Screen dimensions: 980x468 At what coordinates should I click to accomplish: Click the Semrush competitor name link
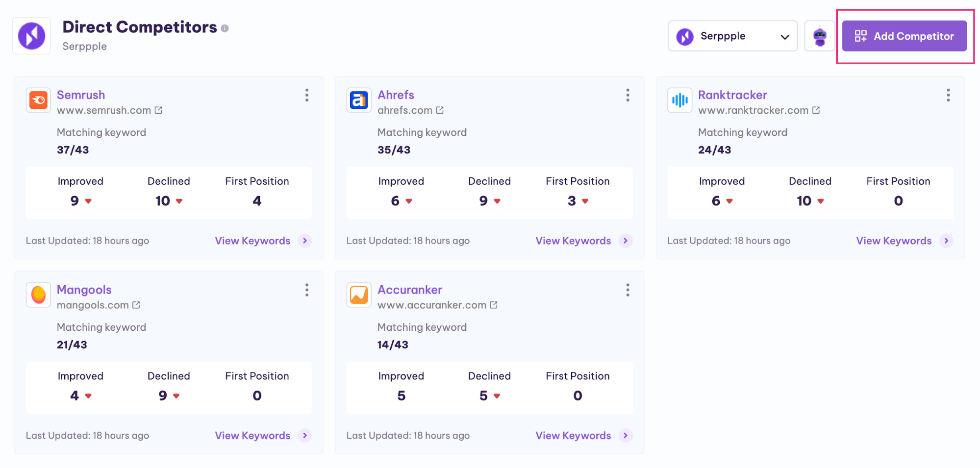(81, 95)
